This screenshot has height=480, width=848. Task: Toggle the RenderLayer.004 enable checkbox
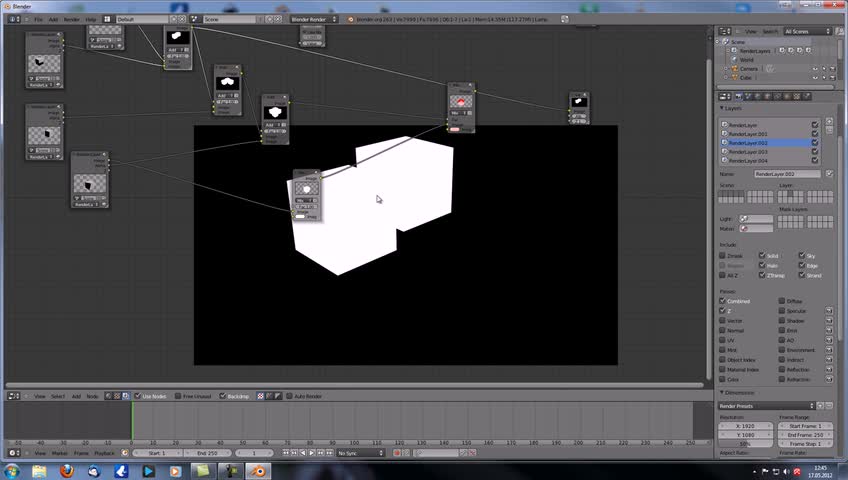click(815, 161)
